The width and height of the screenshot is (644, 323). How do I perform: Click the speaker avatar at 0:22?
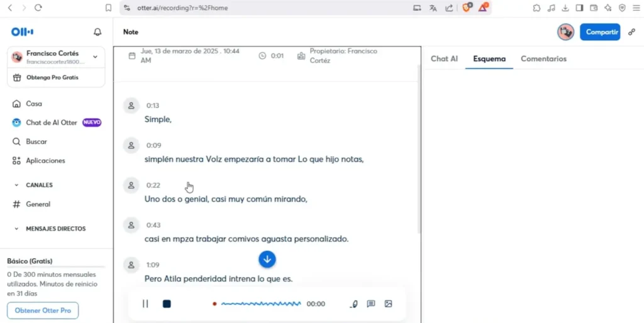click(131, 185)
